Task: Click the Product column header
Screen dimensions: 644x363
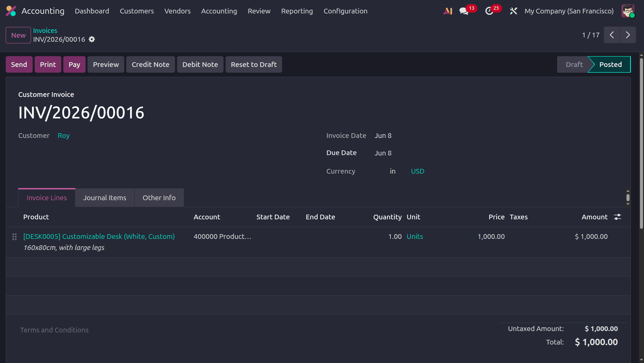Action: pyautogui.click(x=36, y=217)
